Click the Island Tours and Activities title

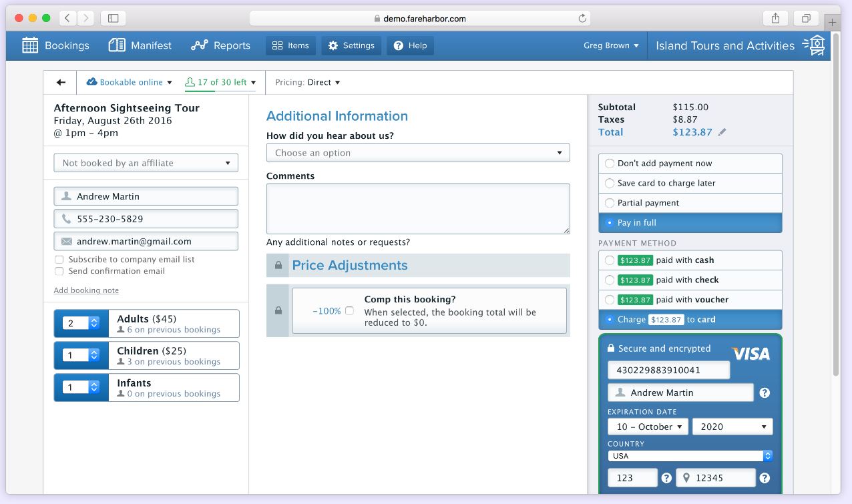click(x=725, y=45)
